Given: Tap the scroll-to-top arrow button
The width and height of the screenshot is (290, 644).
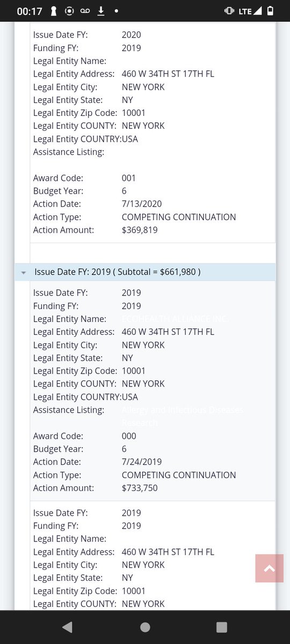Looking at the screenshot, I should point(270,568).
